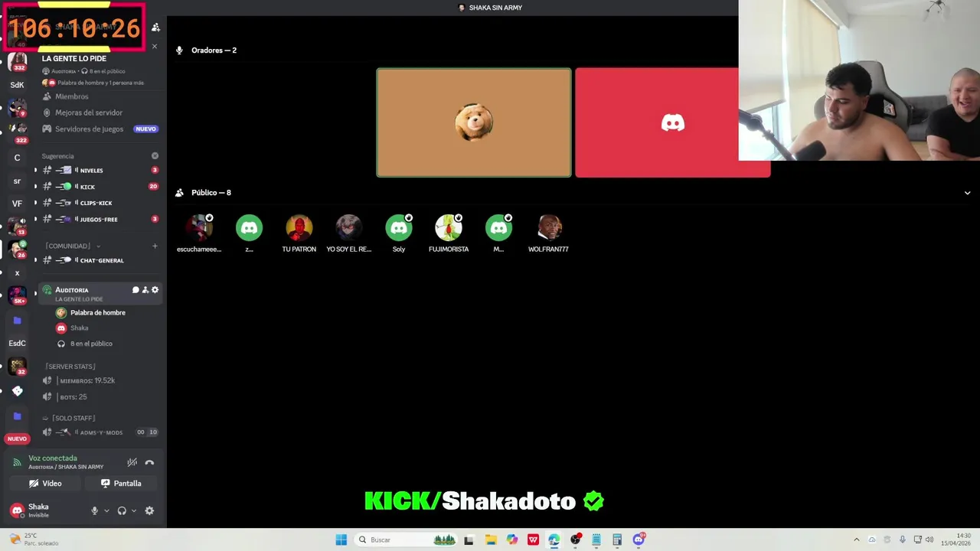
Task: Open the JUEGOS-FREE channel
Action: click(x=100, y=219)
